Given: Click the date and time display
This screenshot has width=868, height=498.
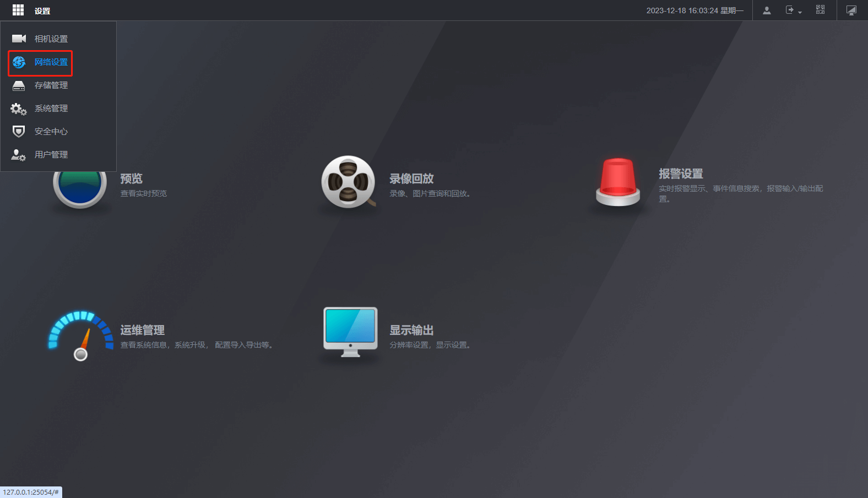Looking at the screenshot, I should tap(695, 10).
